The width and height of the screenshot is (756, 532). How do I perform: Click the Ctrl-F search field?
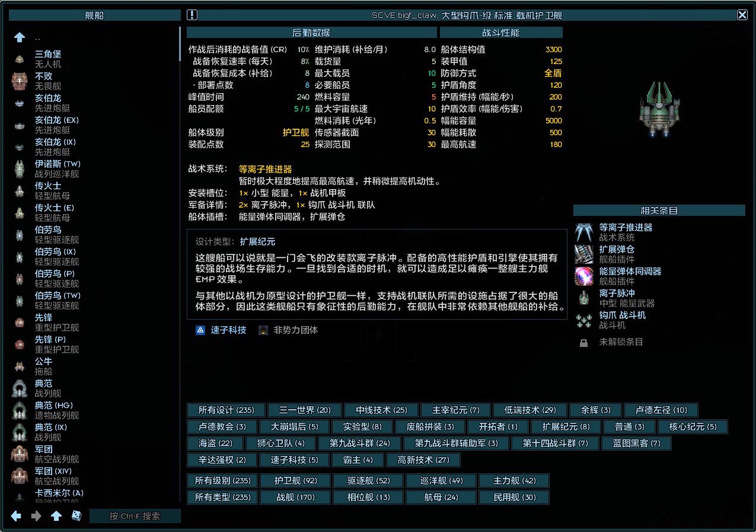point(135,516)
